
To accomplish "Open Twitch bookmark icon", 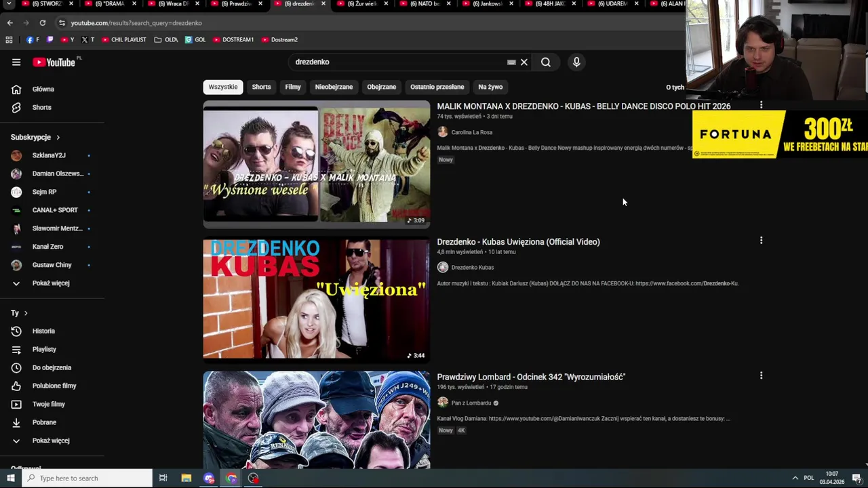I will pyautogui.click(x=50, y=40).
